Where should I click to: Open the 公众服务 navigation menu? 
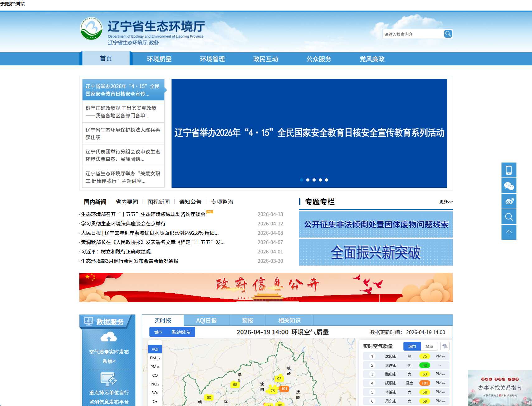pyautogui.click(x=319, y=59)
